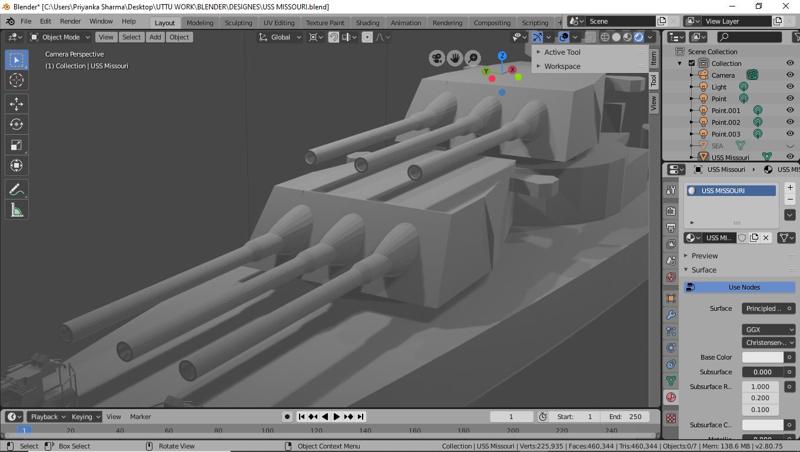This screenshot has width=800, height=452.
Task: Open Scene properties tab icon
Action: coord(671,261)
